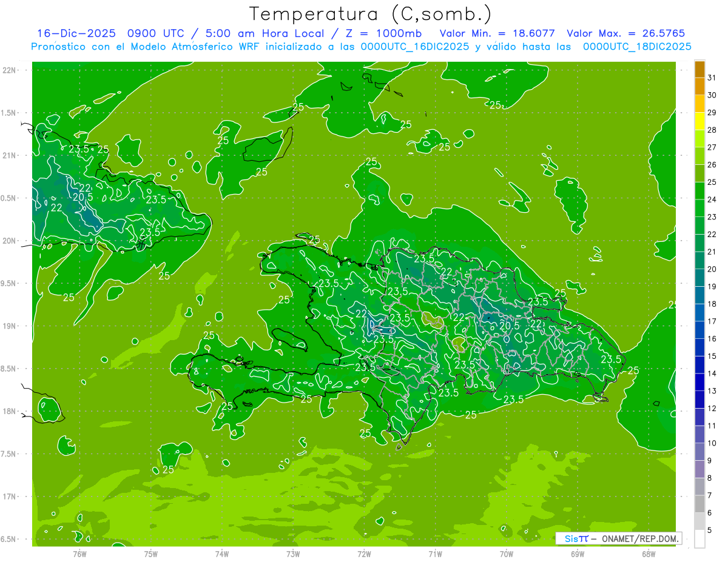Click the legend value "5"
728x562 pixels.
[x=710, y=531]
